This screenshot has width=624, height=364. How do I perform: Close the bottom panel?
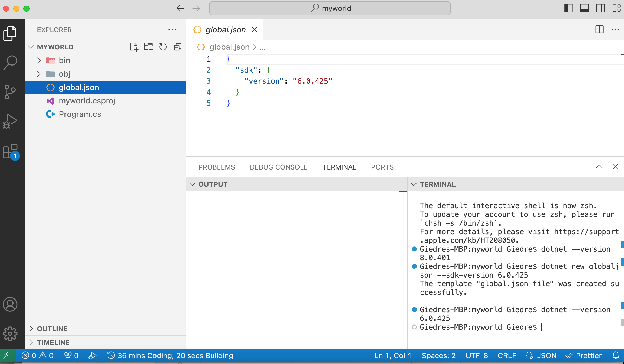pos(615,167)
